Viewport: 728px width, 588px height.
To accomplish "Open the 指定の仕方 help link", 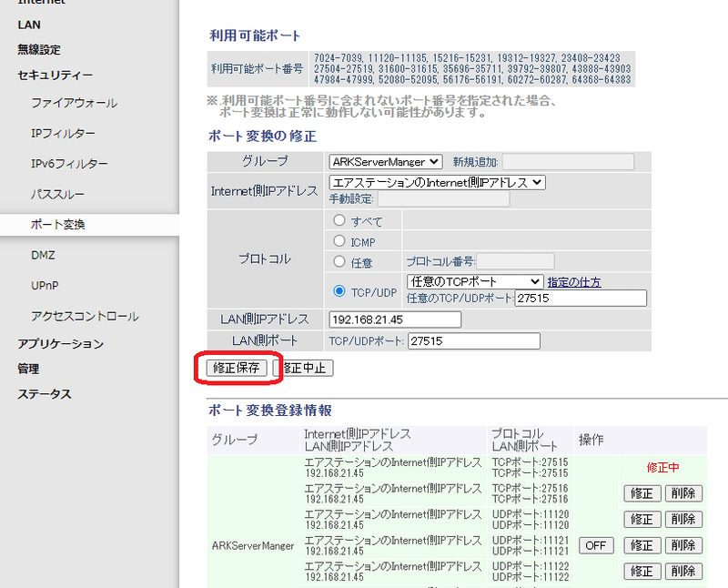I will click(x=574, y=282).
